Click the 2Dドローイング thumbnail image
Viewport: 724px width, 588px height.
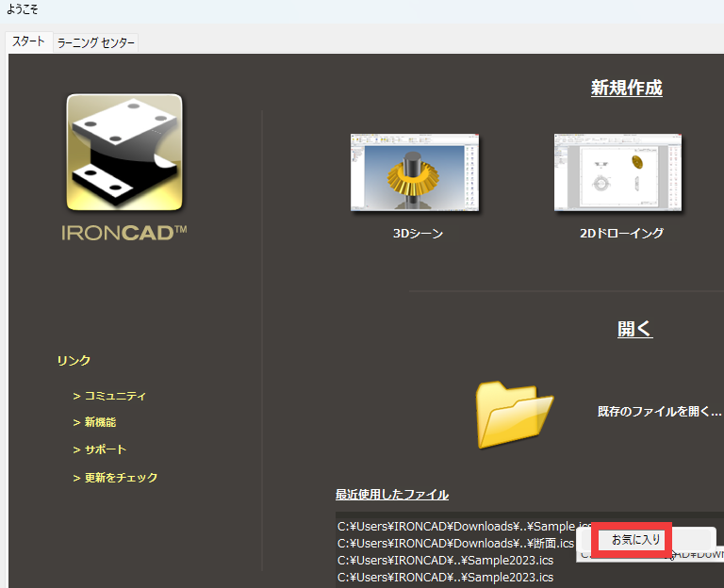[x=617, y=172]
